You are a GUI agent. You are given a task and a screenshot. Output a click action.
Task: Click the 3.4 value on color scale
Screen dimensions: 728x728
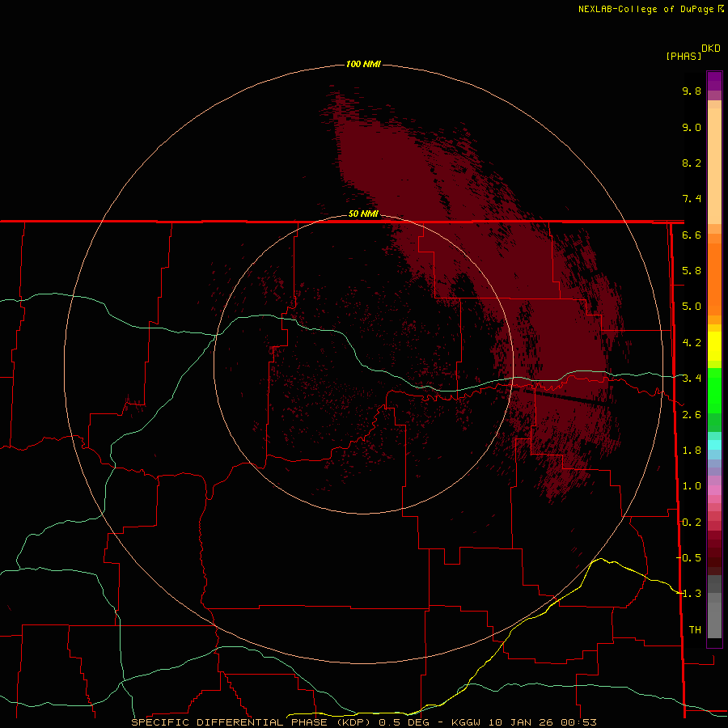[x=692, y=379]
